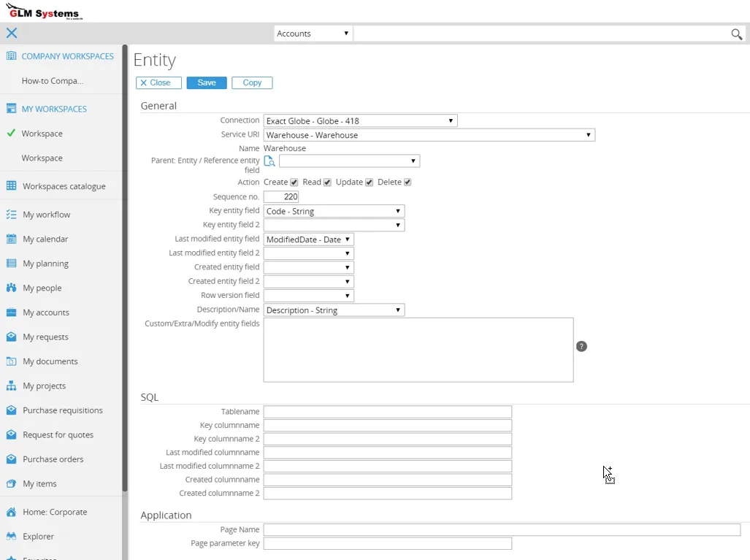Toggle the Update action checkbox
This screenshot has height=560, width=750.
coord(369,183)
